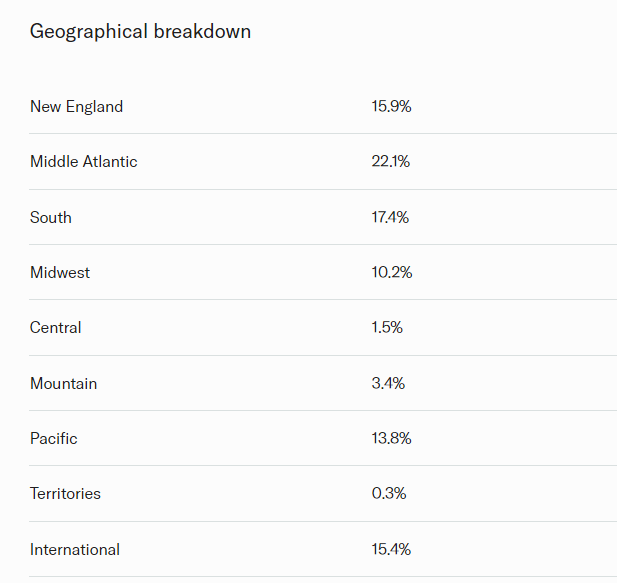Select the Midwest region label
Viewport: 617px width, 583px height.
(x=60, y=273)
